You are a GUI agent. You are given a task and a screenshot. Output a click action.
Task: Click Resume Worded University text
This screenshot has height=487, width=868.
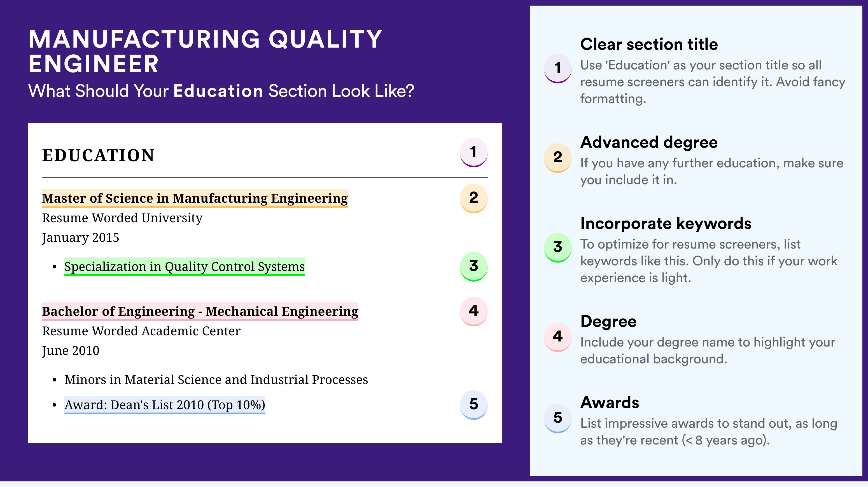click(122, 218)
